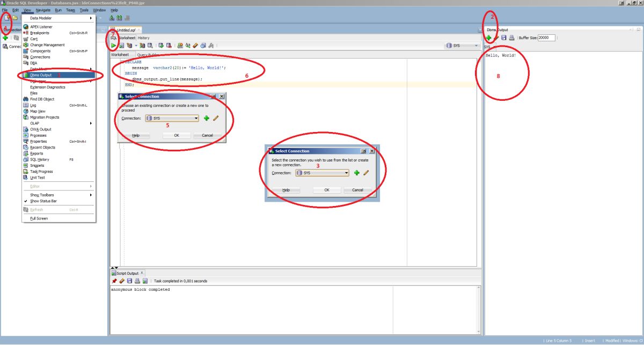Switch to the History tab
Viewport: 644px width, 345px height.
click(144, 38)
